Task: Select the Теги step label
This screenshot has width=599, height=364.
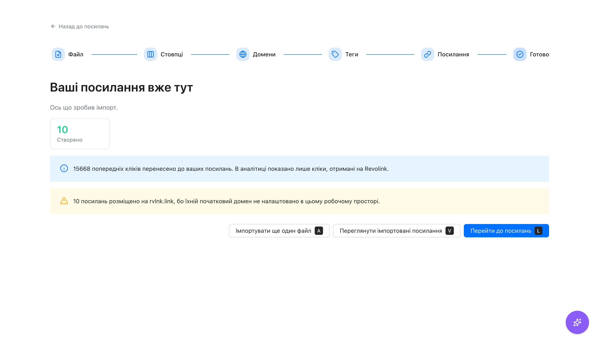Action: [351, 54]
